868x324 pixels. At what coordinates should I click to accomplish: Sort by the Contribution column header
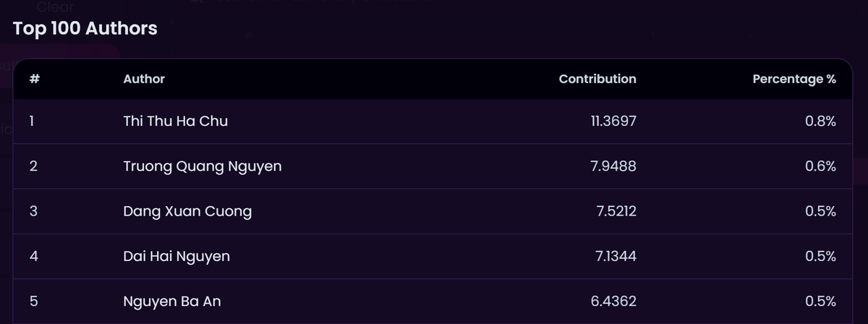click(597, 79)
